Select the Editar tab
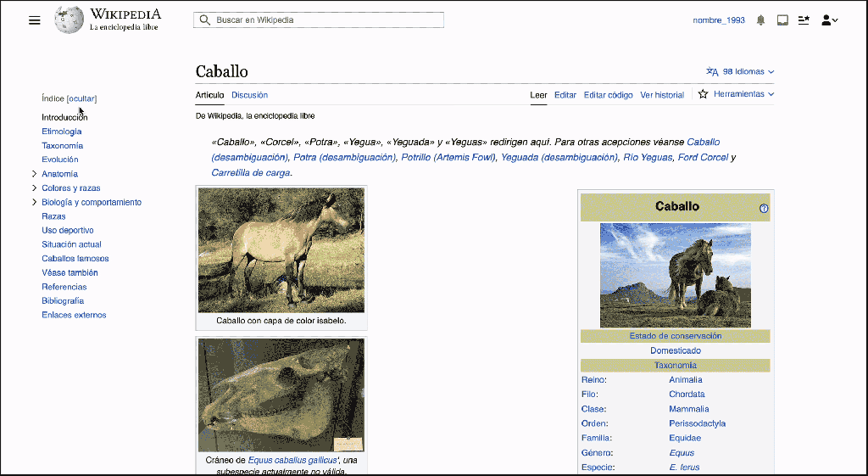 [x=565, y=95]
